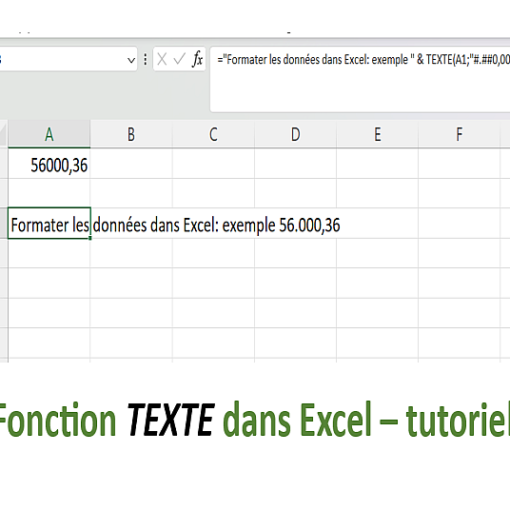This screenshot has width=510, height=510.
Task: Open Insert Function with the fx icon
Action: pyautogui.click(x=197, y=60)
